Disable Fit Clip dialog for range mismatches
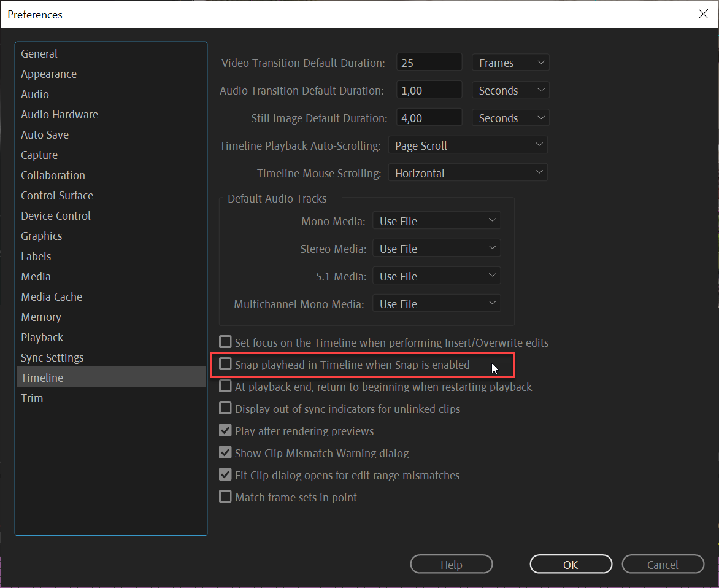719x588 pixels. 225,474
